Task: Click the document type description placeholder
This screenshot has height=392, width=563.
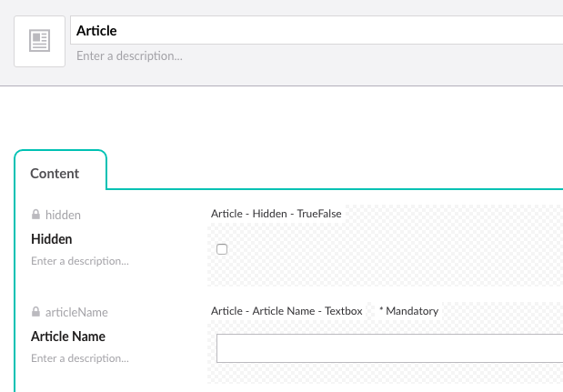Action: (x=129, y=56)
